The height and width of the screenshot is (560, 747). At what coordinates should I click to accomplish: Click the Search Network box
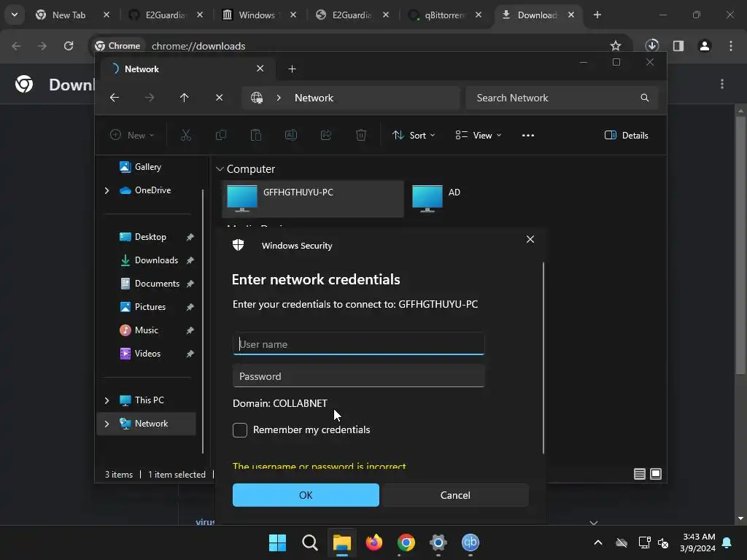click(562, 98)
